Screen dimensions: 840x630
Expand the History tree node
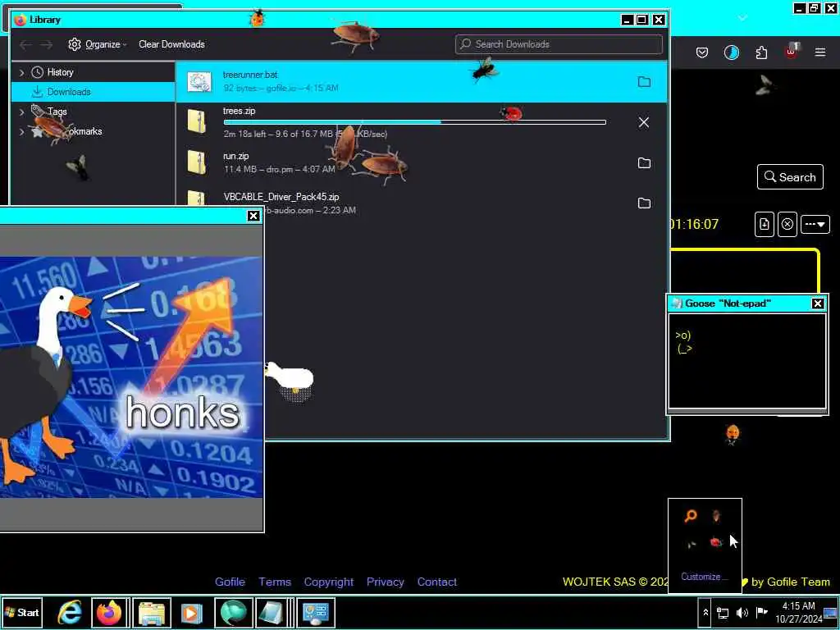click(x=21, y=72)
